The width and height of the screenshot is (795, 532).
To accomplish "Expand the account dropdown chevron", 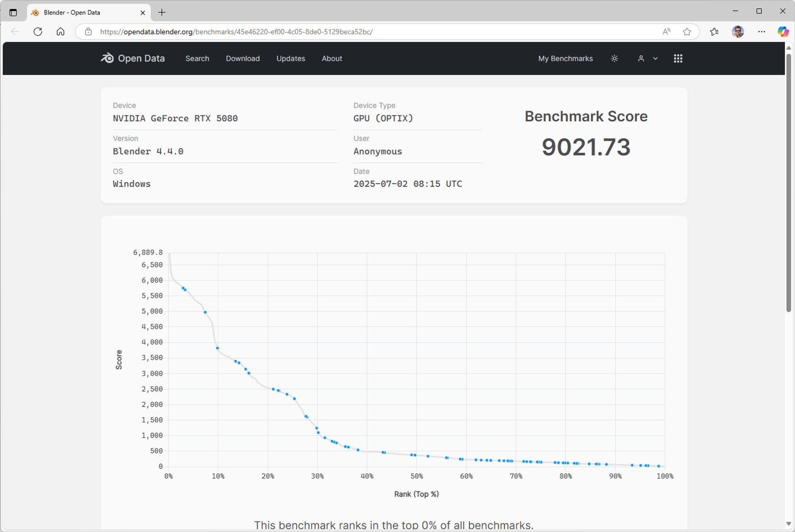I will pos(655,58).
